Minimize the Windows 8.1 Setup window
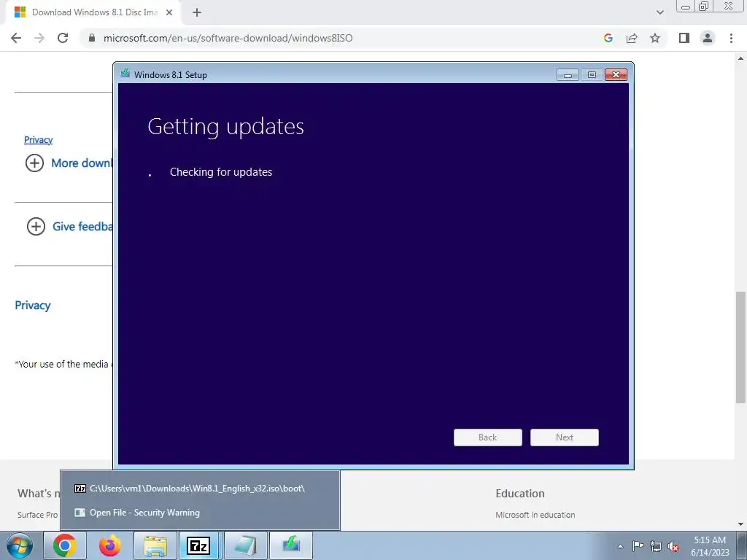 (568, 75)
